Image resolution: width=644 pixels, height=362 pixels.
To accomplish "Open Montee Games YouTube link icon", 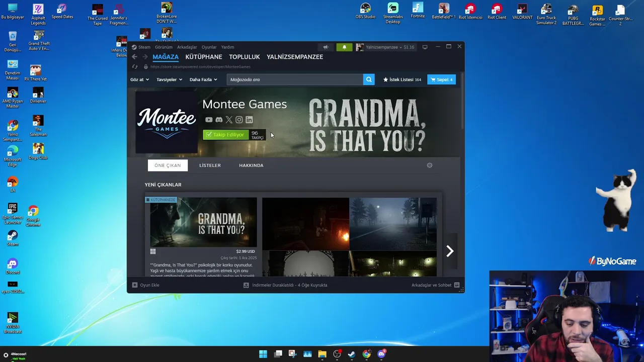I will (209, 120).
